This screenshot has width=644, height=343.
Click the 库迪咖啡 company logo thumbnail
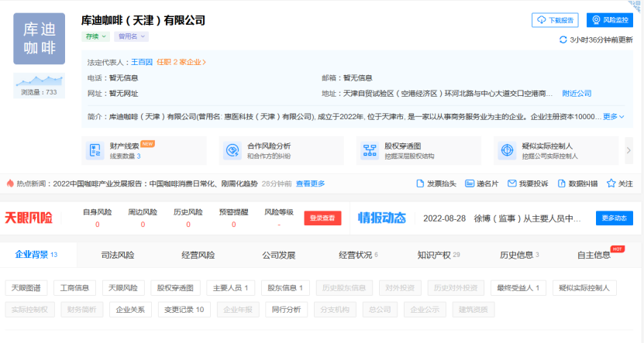(x=39, y=39)
